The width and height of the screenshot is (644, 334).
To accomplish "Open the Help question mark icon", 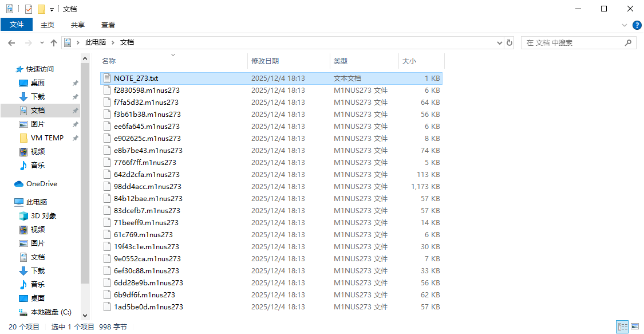I will 637,25.
